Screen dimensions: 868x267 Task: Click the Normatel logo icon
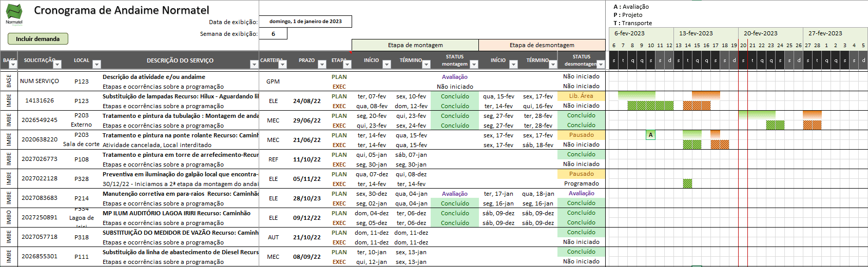coord(14,14)
